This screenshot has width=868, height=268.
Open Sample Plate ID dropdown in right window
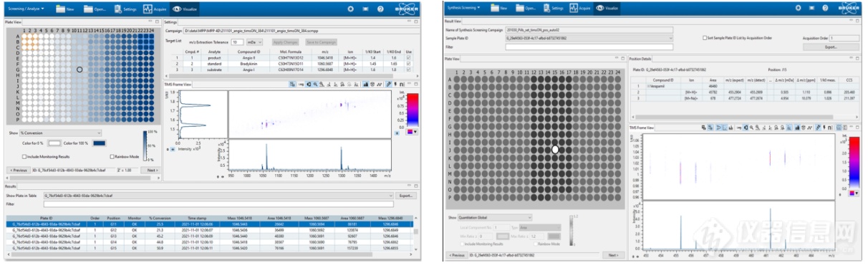pos(589,37)
